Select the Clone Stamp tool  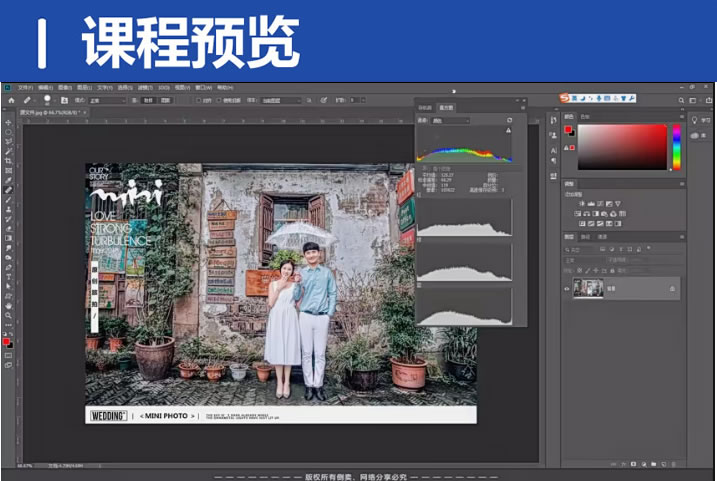(x=8, y=209)
